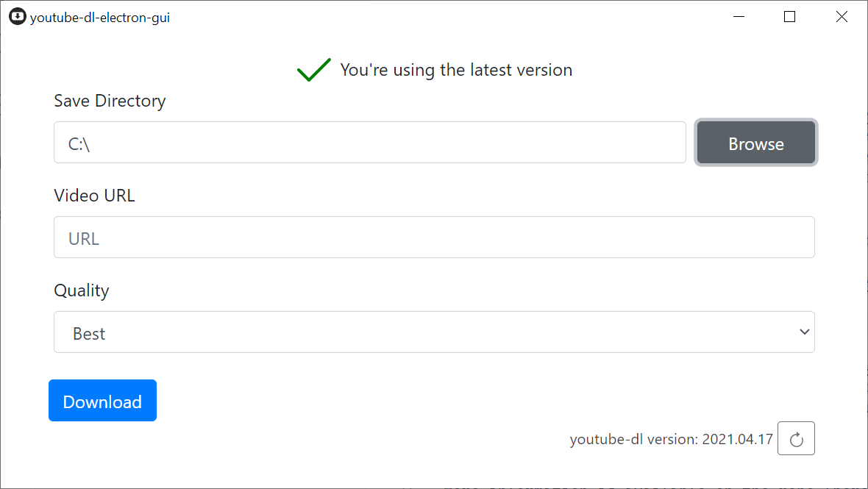868x489 pixels.
Task: Click the version update check indicator
Action: point(313,68)
